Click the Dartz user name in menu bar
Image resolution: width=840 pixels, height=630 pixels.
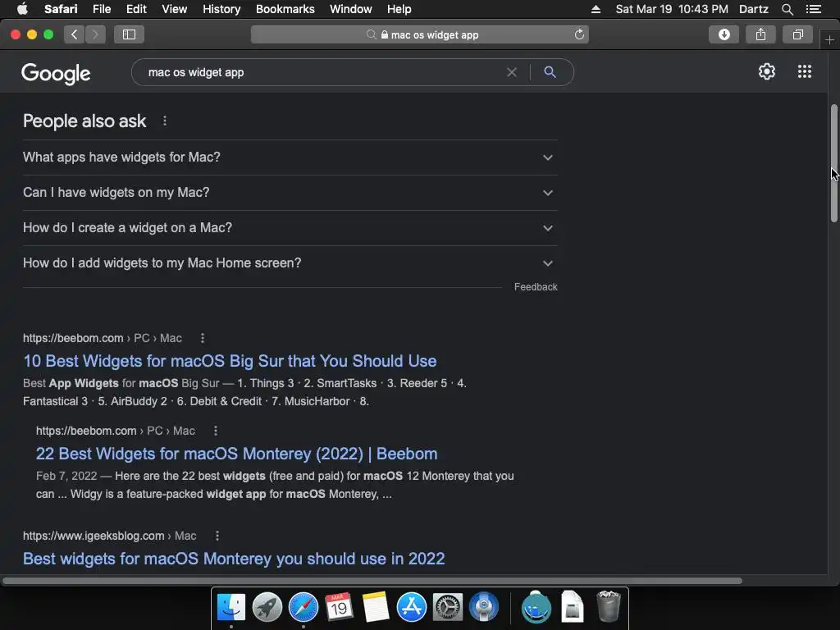(753, 9)
